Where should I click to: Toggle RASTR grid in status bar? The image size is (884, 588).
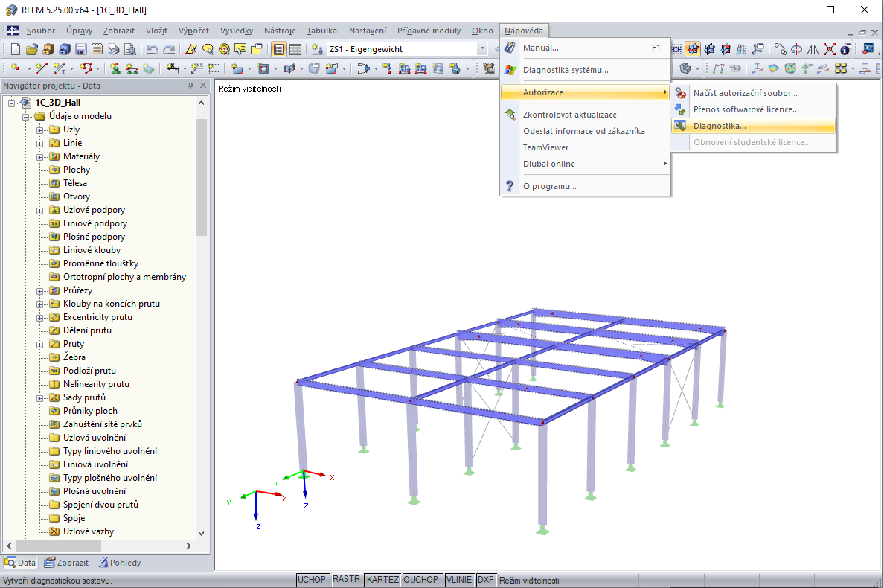click(x=346, y=580)
